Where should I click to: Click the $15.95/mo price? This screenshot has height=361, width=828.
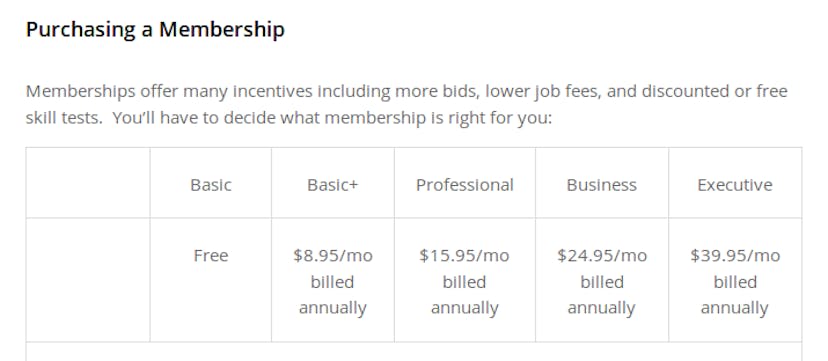[x=465, y=255]
